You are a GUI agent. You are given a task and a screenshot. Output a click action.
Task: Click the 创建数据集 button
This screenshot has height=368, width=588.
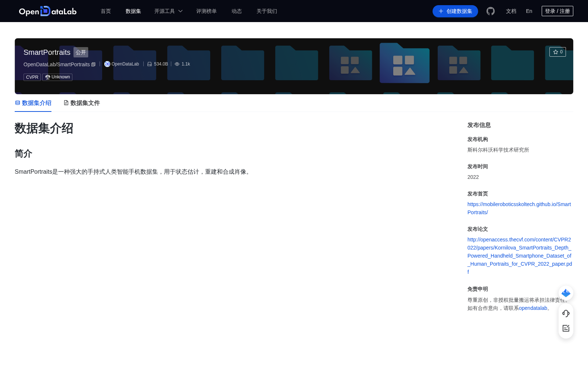pyautogui.click(x=455, y=11)
